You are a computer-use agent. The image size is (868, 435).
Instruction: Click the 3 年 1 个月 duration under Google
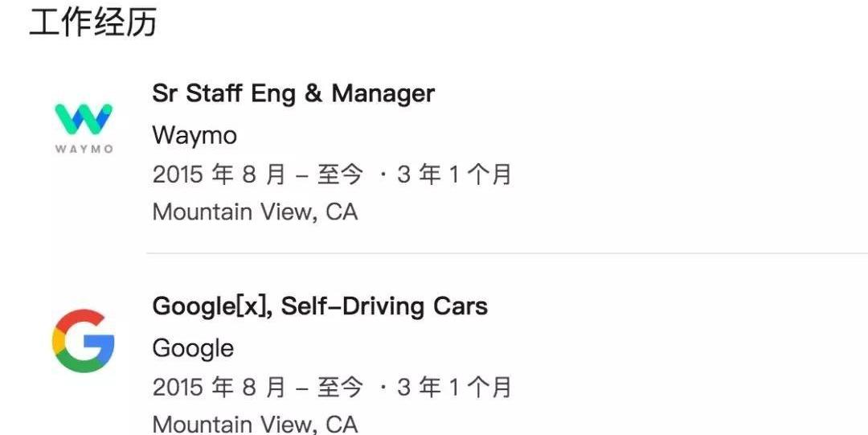pos(454,387)
